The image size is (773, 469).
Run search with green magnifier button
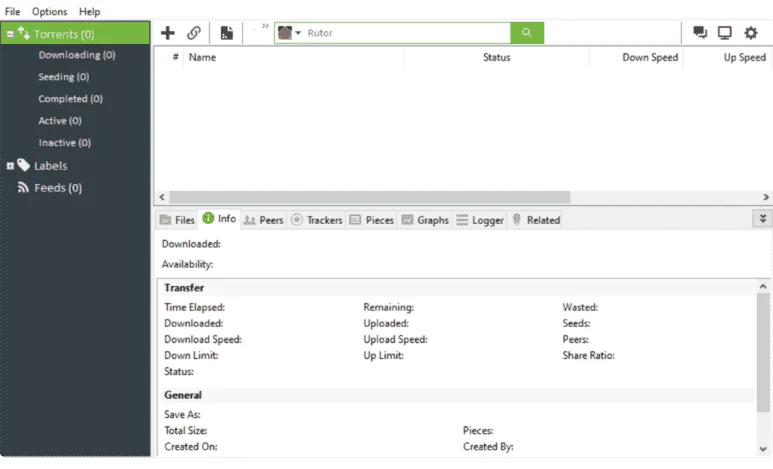pyautogui.click(x=527, y=33)
